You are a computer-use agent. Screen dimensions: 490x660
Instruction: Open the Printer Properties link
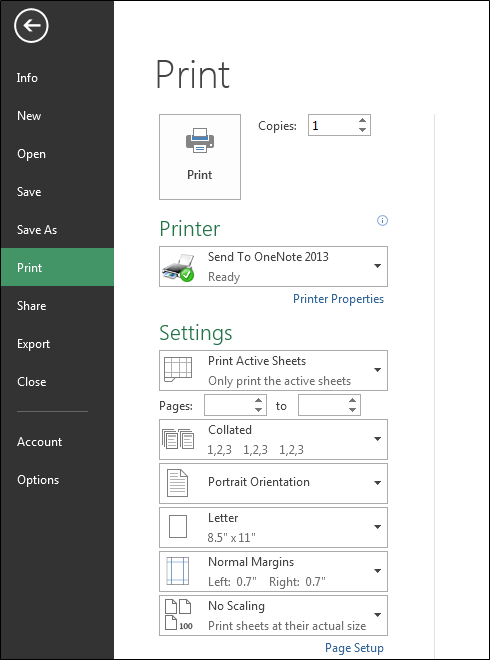[x=338, y=299]
